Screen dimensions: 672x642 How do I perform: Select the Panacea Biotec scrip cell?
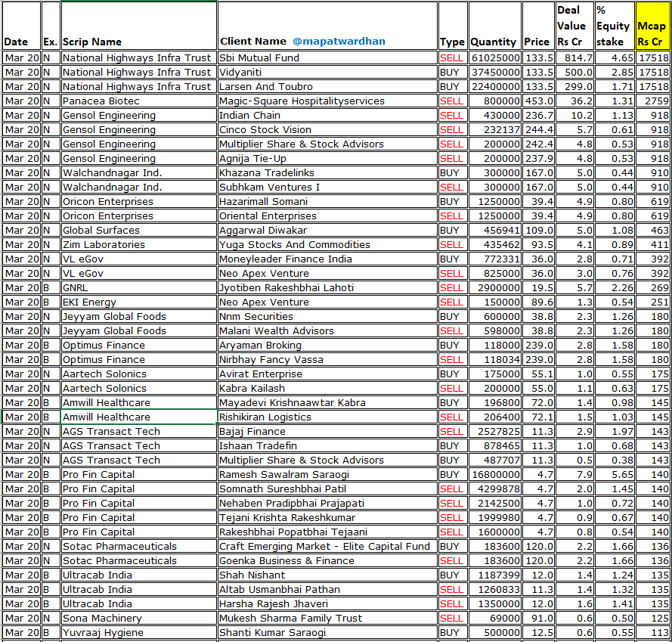(x=139, y=101)
